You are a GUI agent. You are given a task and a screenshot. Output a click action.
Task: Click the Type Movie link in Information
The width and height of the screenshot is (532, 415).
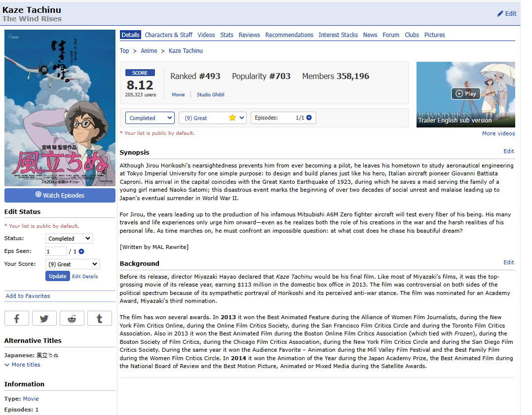click(x=31, y=399)
